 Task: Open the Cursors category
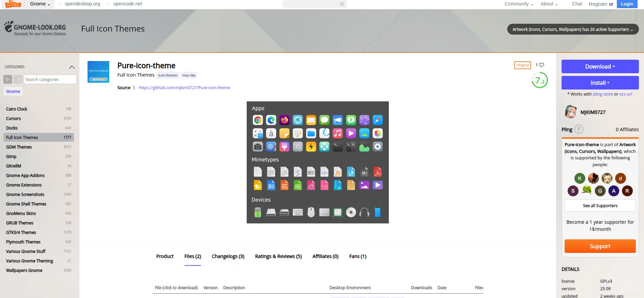click(x=39, y=119)
